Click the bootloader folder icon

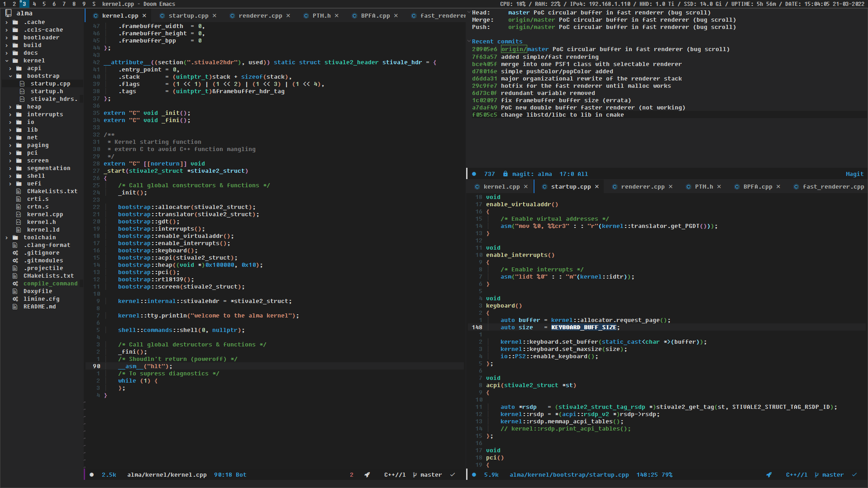(15, 38)
